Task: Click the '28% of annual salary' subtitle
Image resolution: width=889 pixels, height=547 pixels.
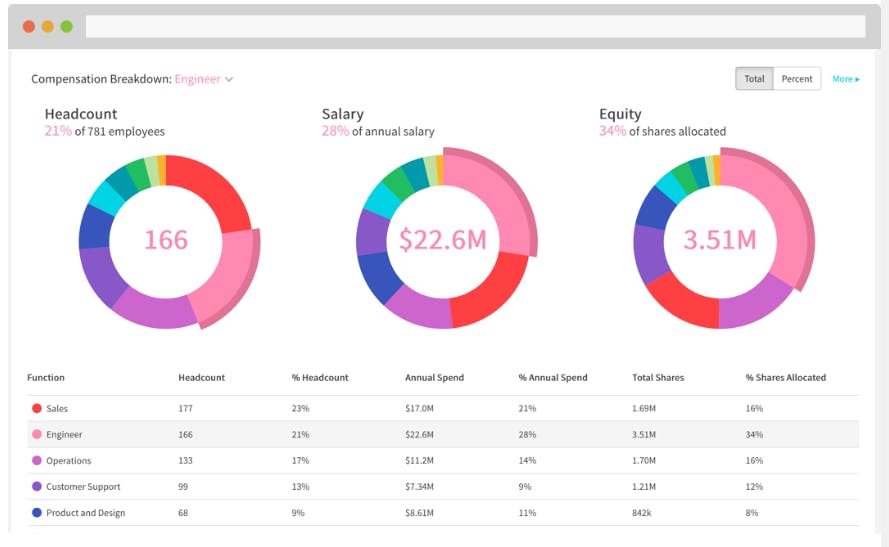Action: (x=378, y=132)
